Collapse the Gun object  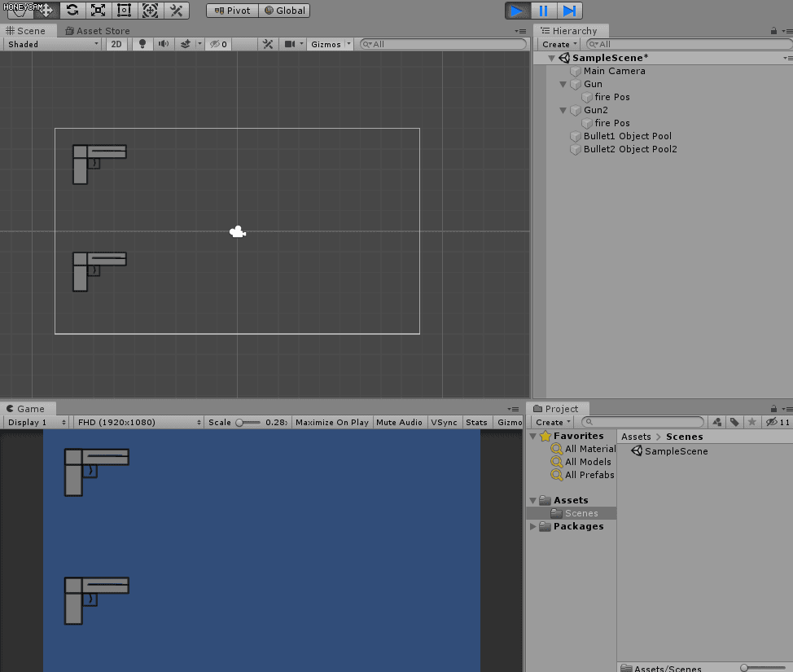tap(563, 84)
